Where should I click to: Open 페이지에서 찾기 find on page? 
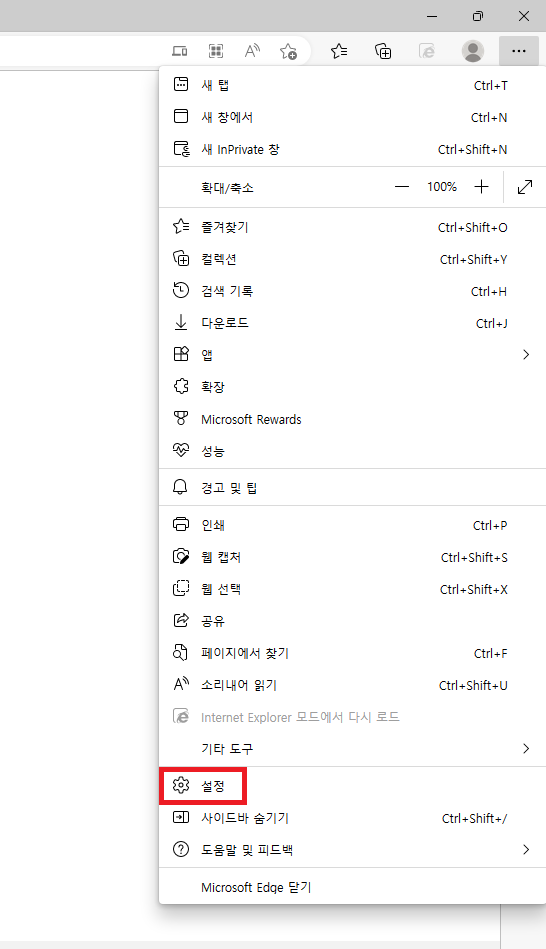(x=352, y=654)
